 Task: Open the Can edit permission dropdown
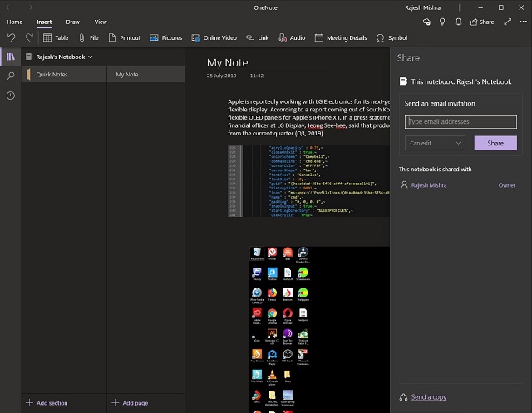pyautogui.click(x=435, y=143)
